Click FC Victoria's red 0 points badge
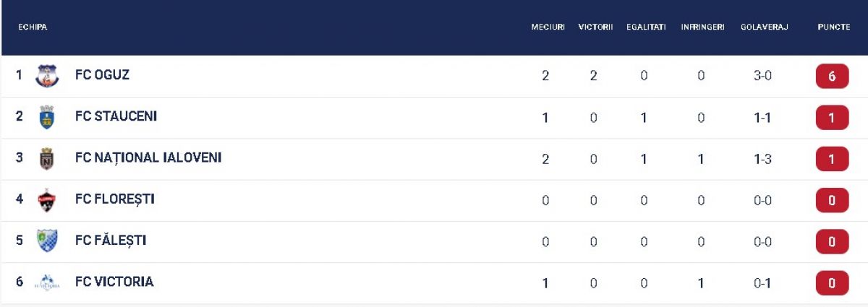868x307 pixels. pos(832,283)
